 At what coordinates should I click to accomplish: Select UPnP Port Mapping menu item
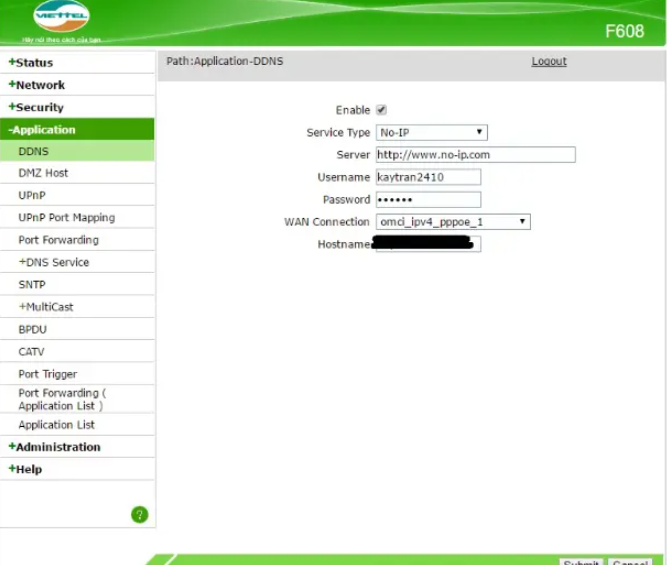point(66,217)
